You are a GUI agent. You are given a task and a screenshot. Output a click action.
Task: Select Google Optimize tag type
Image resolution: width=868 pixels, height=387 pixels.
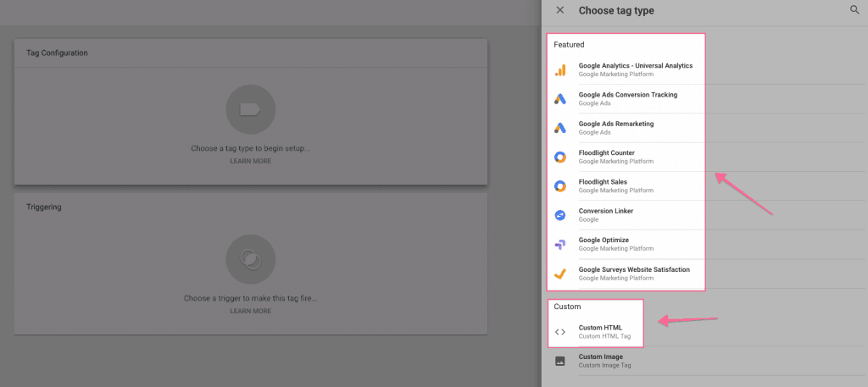[x=702, y=245]
